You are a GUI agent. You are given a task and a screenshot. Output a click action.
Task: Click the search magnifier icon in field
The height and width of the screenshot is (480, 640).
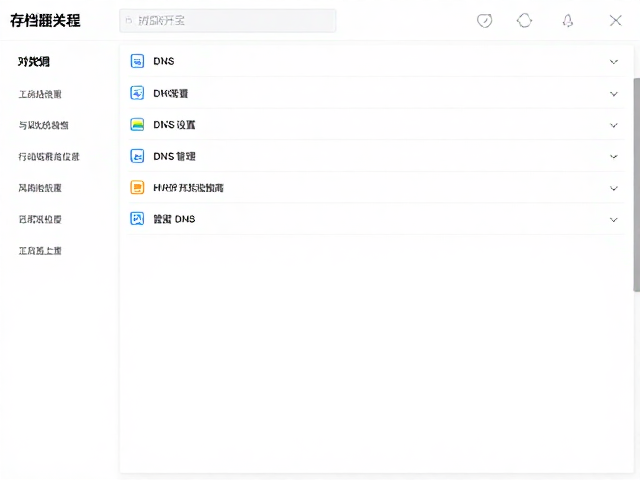coord(129,20)
